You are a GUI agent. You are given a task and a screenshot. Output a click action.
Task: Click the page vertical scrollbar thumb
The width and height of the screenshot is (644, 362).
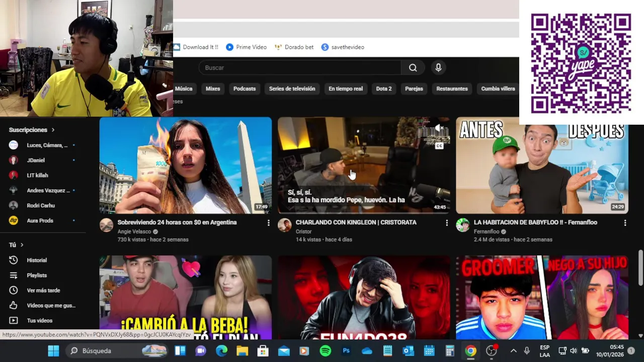[640, 267]
